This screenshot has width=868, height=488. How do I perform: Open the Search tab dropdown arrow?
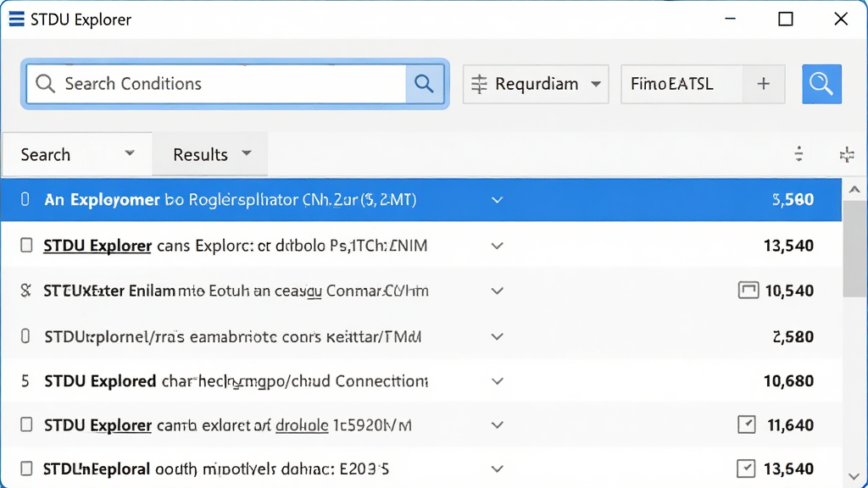click(x=130, y=152)
